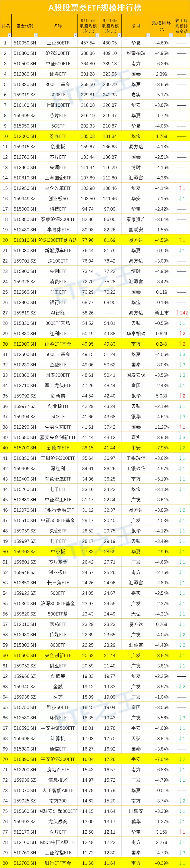Select the 半导体ETF name cell

[58, 230]
